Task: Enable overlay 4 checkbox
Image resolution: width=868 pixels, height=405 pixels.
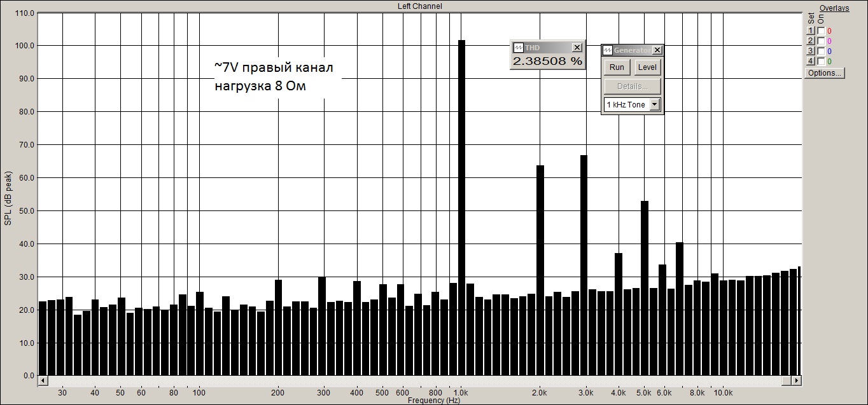Action: (x=821, y=62)
